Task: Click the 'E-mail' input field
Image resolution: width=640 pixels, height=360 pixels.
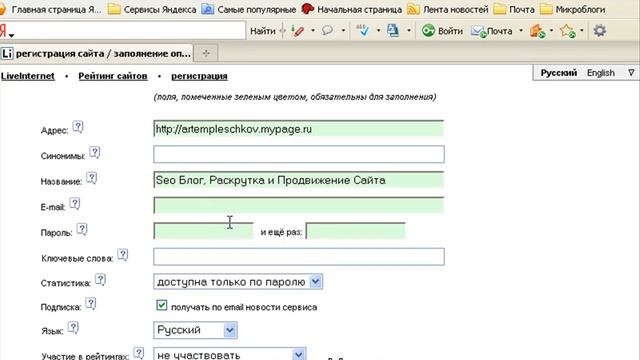Action: [x=299, y=205]
